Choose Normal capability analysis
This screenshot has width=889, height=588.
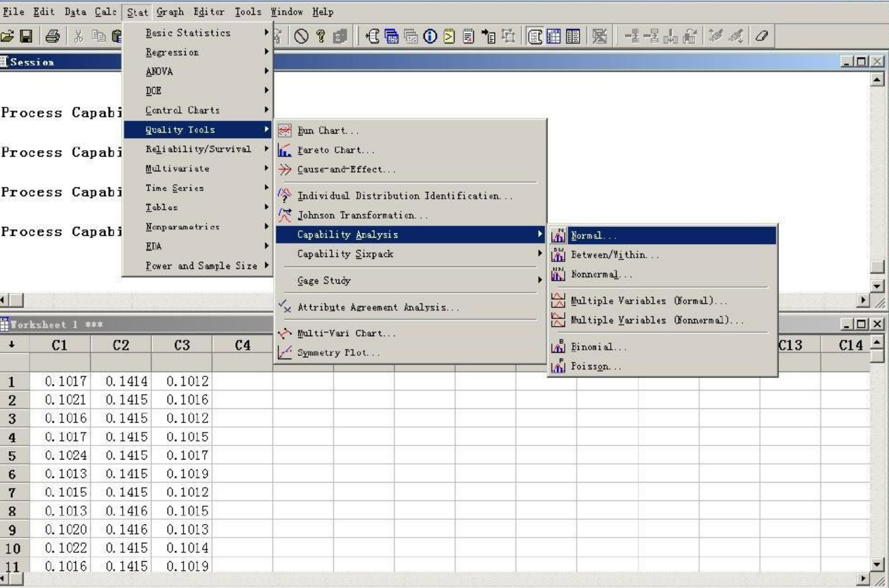coord(663,235)
